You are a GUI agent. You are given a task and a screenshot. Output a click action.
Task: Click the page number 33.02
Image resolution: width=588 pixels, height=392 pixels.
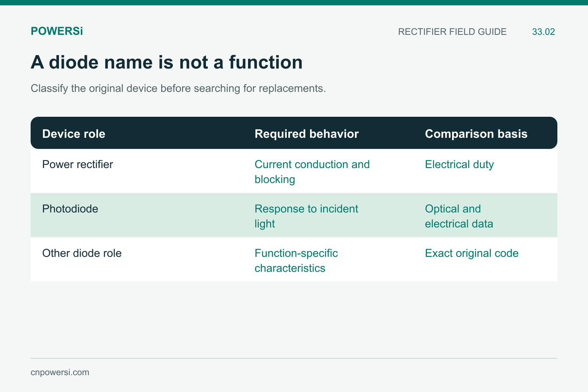543,32
